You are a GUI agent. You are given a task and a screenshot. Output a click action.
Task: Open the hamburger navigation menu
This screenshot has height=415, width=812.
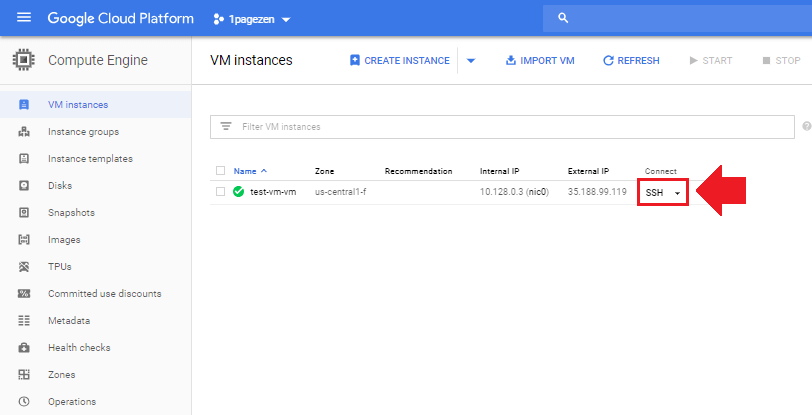tap(24, 18)
